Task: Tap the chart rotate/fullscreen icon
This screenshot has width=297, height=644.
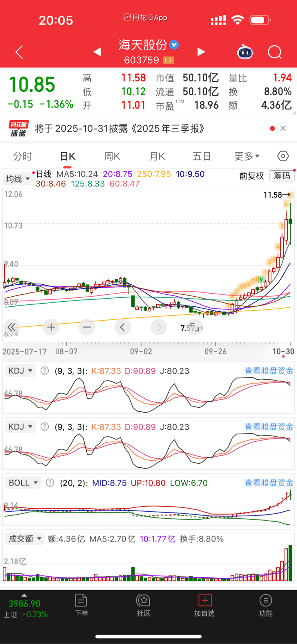Action: (x=195, y=327)
